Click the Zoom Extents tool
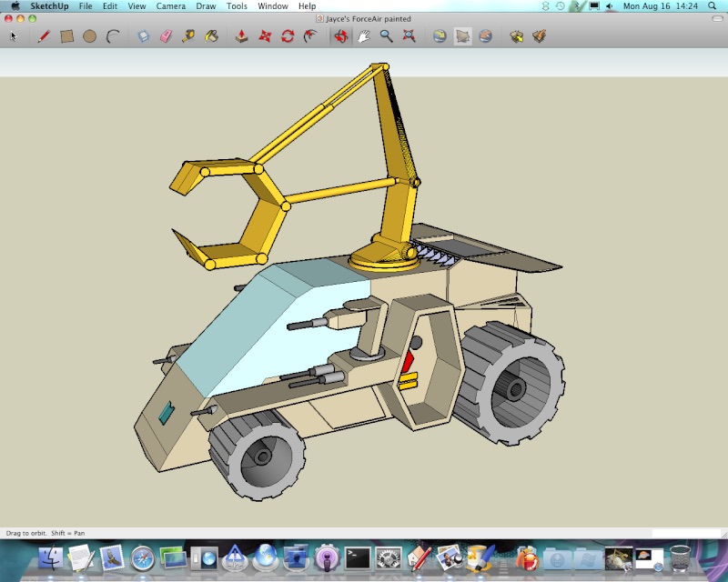The width and height of the screenshot is (728, 582). 409,36
